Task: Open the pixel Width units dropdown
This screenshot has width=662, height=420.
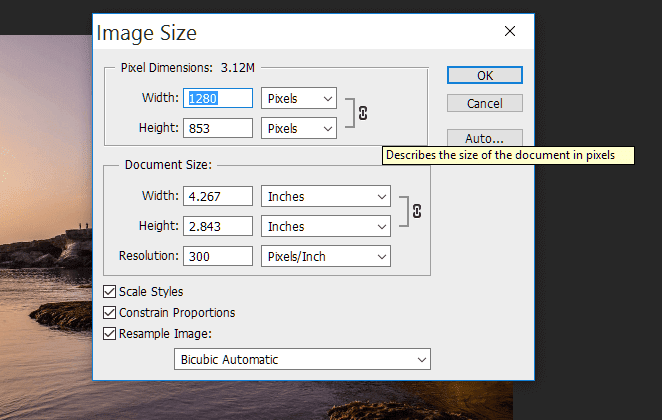Action: (x=299, y=98)
